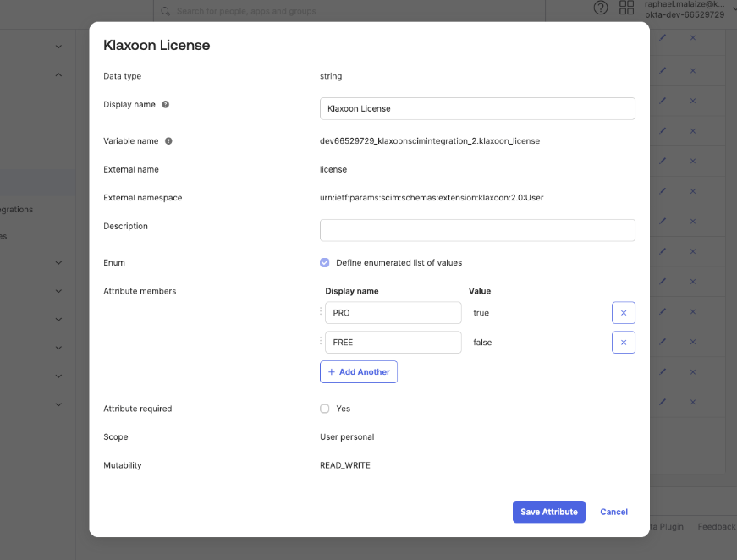Open the Feedback link at bottom right

(x=716, y=527)
